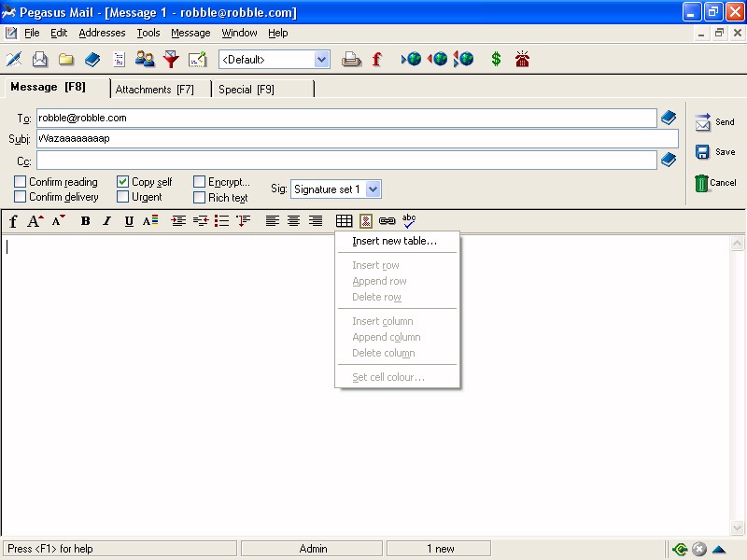Save the message with the Save button

point(714,152)
